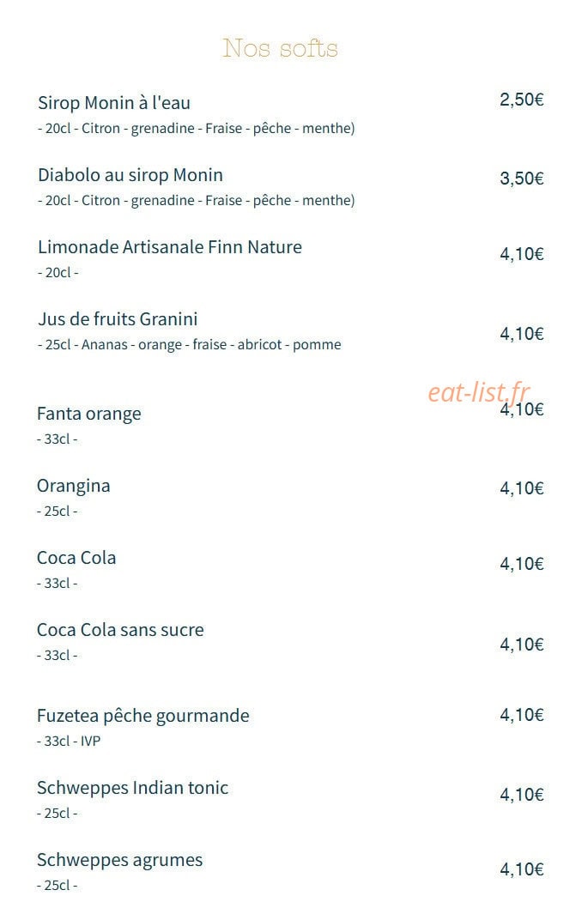Click the 33cl - IVP description

coord(69,741)
